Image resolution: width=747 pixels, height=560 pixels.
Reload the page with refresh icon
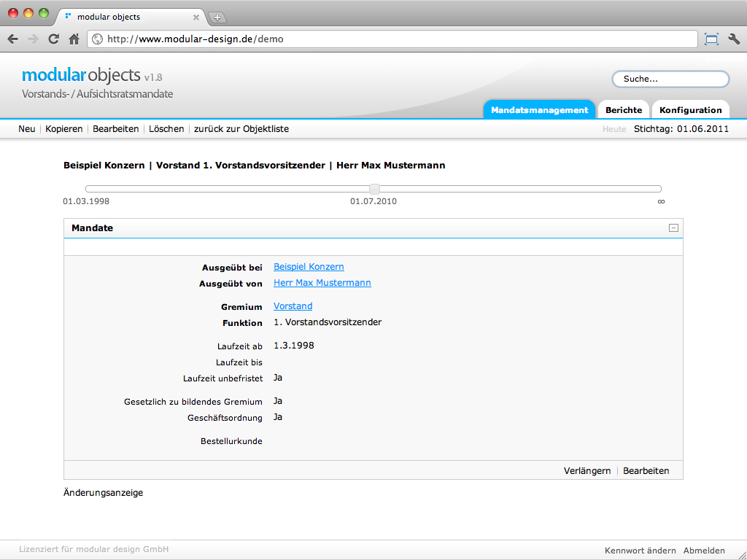point(53,39)
